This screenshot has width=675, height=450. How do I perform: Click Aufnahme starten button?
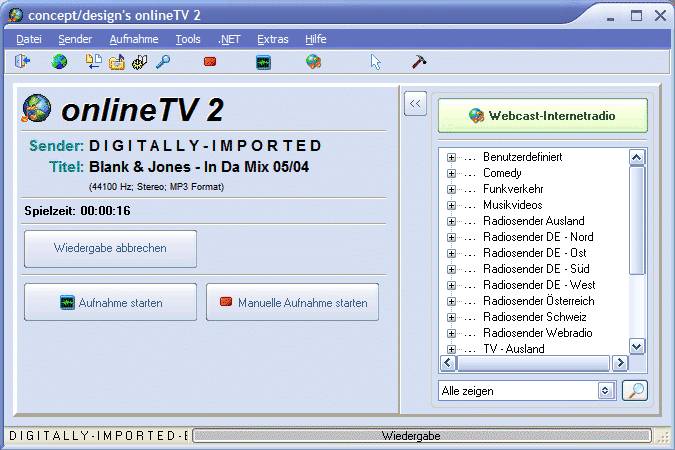[x=110, y=302]
